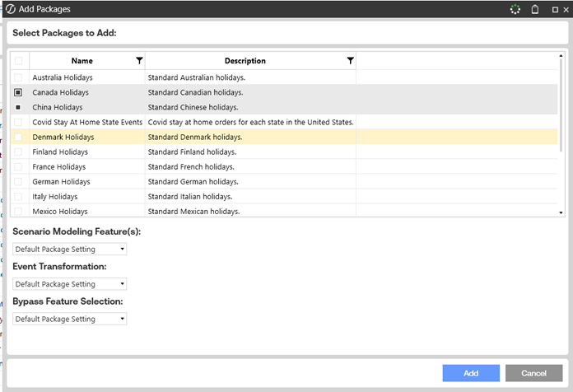Cancel adding packages

click(x=533, y=373)
